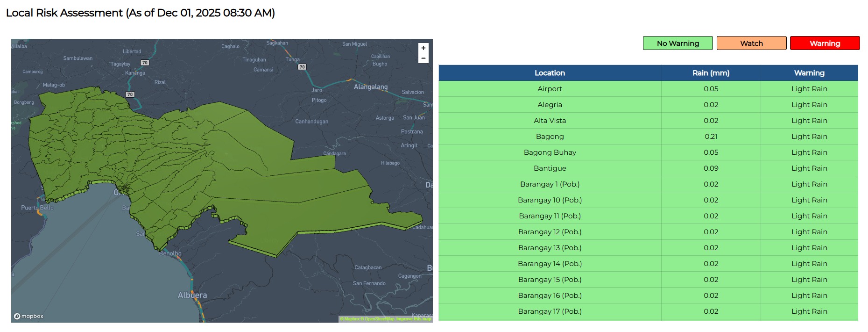Click the 0.05 rain value for Bagong Buhay
The height and width of the screenshot is (332, 868).
(711, 152)
